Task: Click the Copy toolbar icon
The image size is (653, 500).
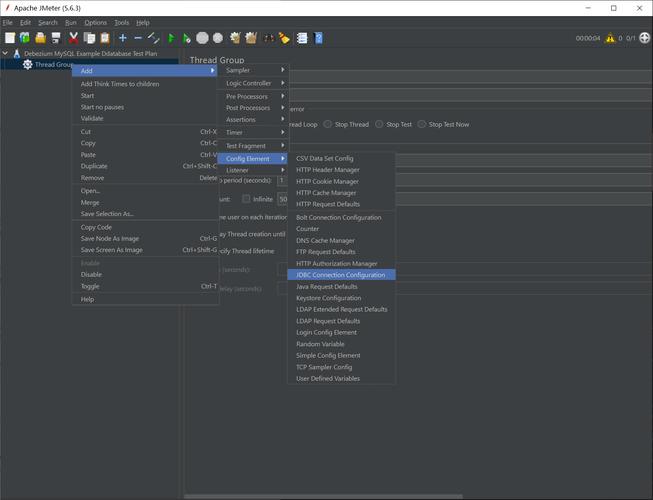Action: pos(89,38)
